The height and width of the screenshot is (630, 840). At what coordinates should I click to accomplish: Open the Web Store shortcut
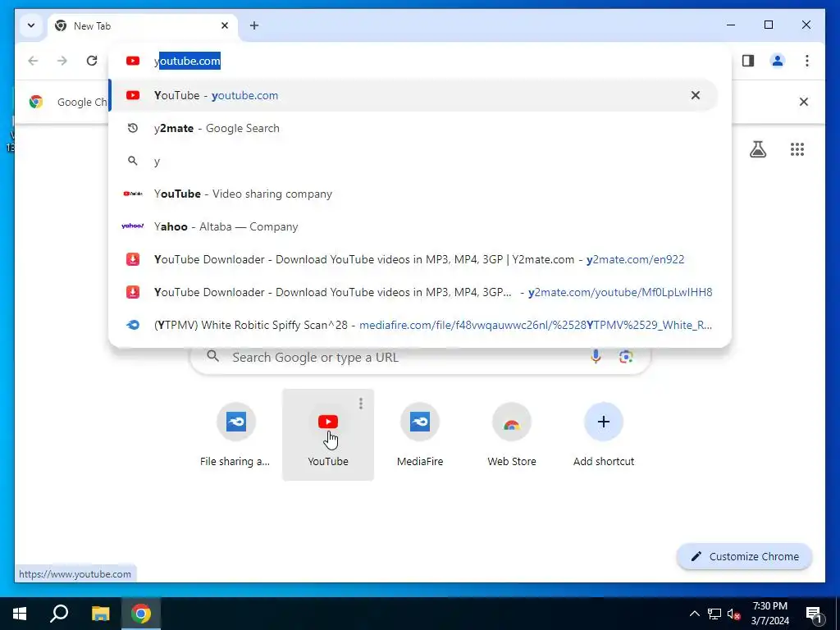coord(512,435)
